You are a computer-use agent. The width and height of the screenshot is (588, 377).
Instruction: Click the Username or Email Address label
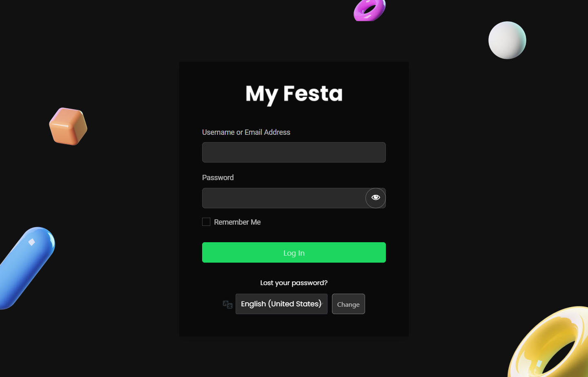(x=246, y=132)
